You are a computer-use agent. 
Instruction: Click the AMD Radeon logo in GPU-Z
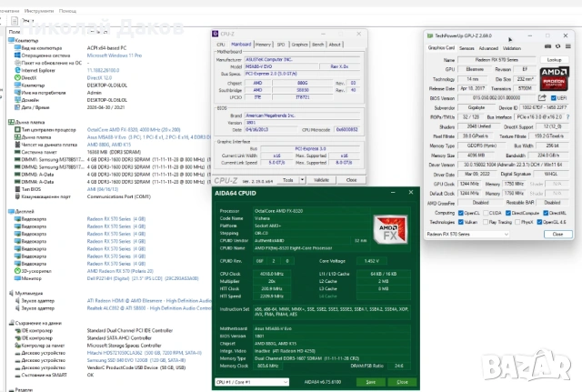pos(554,79)
